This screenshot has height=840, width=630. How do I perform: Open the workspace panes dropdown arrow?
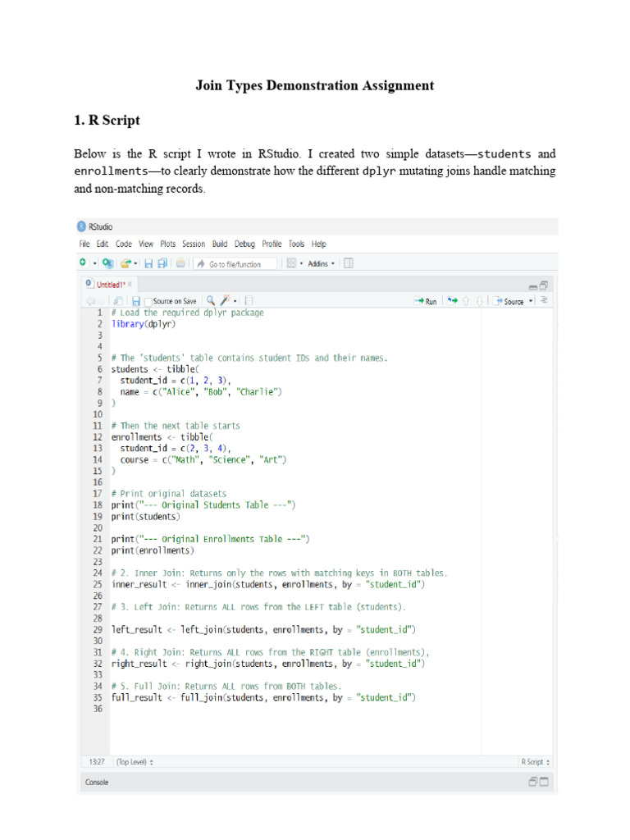pyautogui.click(x=301, y=263)
